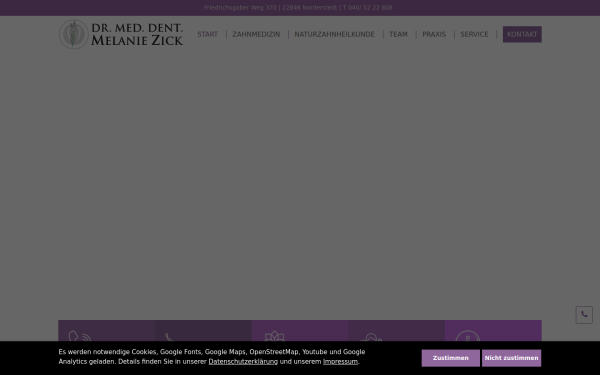
Task: Click the address and phone header line
Action: click(298, 8)
